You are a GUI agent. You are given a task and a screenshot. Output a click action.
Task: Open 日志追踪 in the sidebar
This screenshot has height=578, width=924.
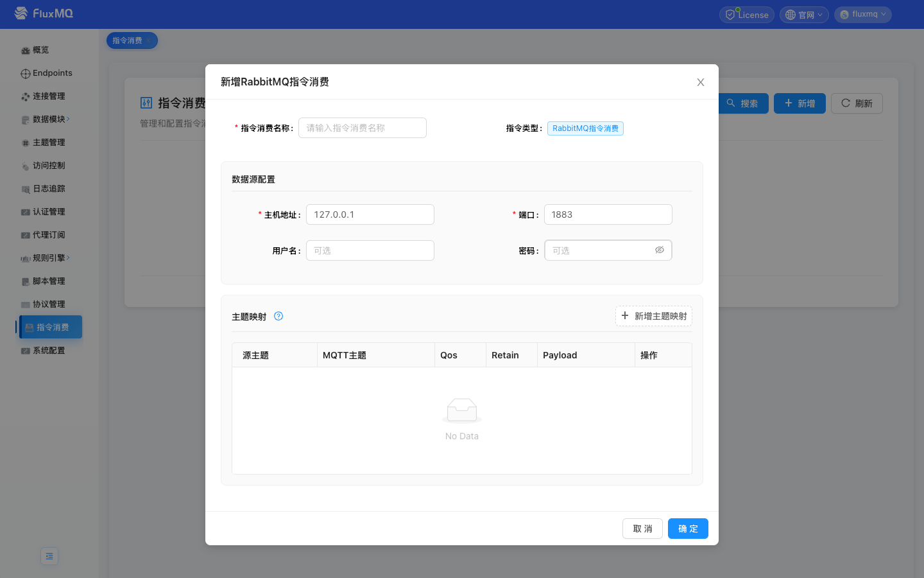point(49,189)
